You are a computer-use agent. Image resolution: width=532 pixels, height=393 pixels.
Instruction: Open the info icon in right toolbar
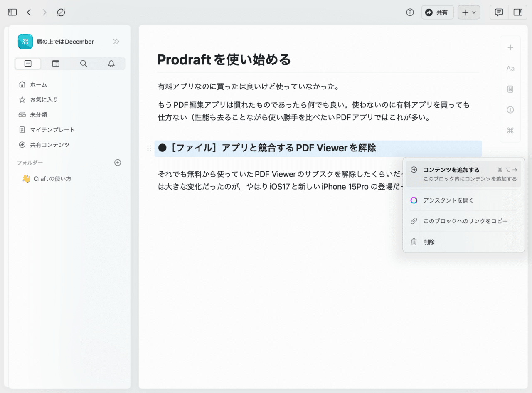[510, 110]
